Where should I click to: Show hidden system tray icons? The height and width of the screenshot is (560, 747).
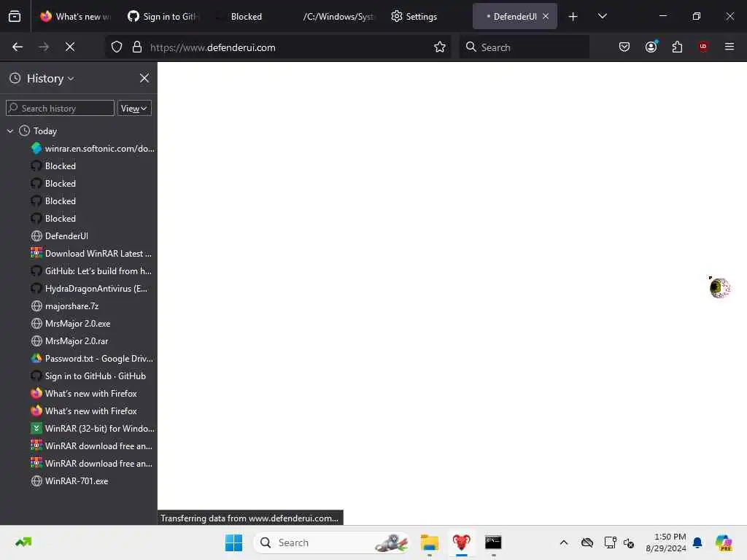pyautogui.click(x=564, y=542)
